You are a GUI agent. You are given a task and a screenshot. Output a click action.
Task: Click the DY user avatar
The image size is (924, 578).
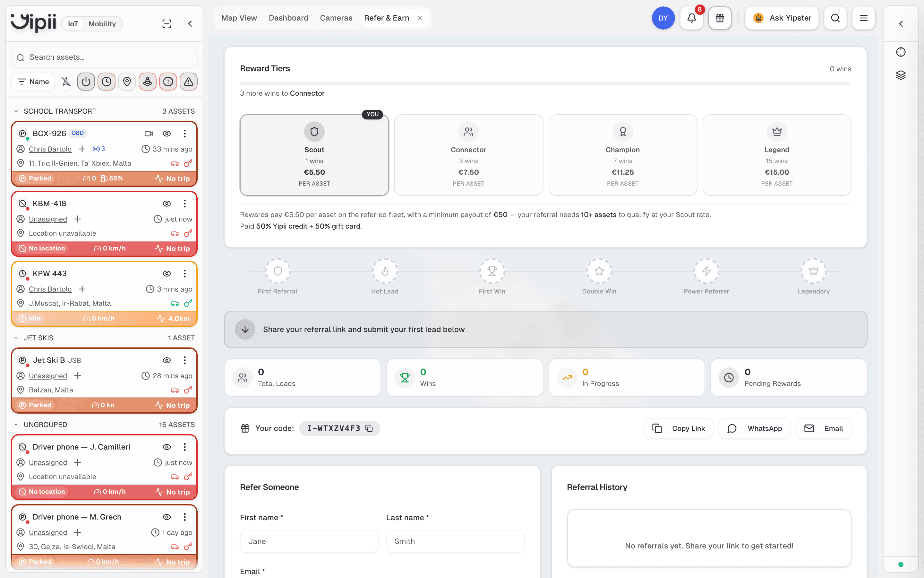tap(663, 18)
